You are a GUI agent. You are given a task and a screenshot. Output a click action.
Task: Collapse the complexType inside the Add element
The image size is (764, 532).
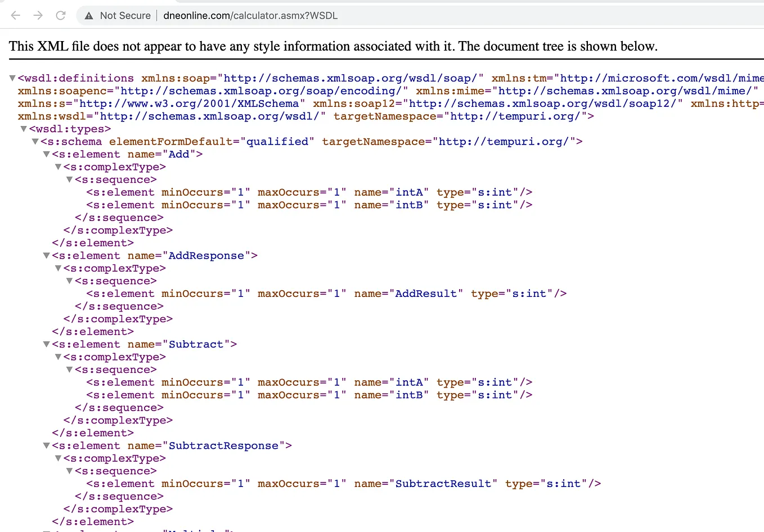pyautogui.click(x=57, y=166)
